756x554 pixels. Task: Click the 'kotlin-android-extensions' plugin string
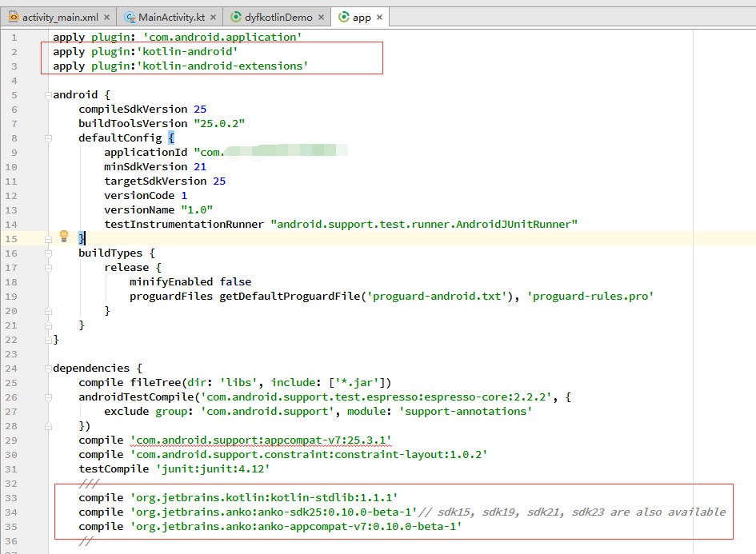click(x=222, y=66)
